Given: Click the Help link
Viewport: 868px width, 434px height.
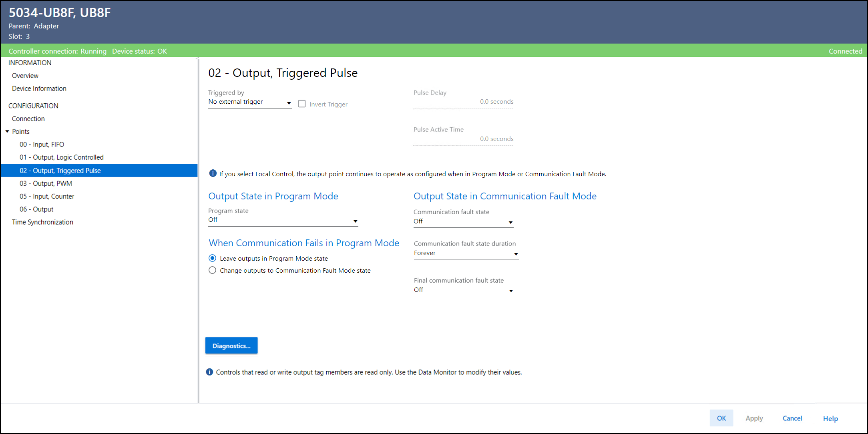Looking at the screenshot, I should 830,418.
